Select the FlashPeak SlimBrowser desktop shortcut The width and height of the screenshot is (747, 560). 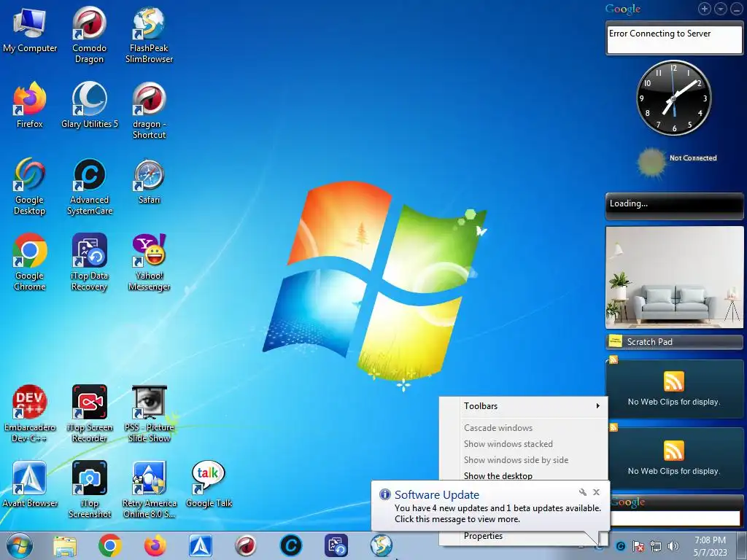click(x=149, y=34)
